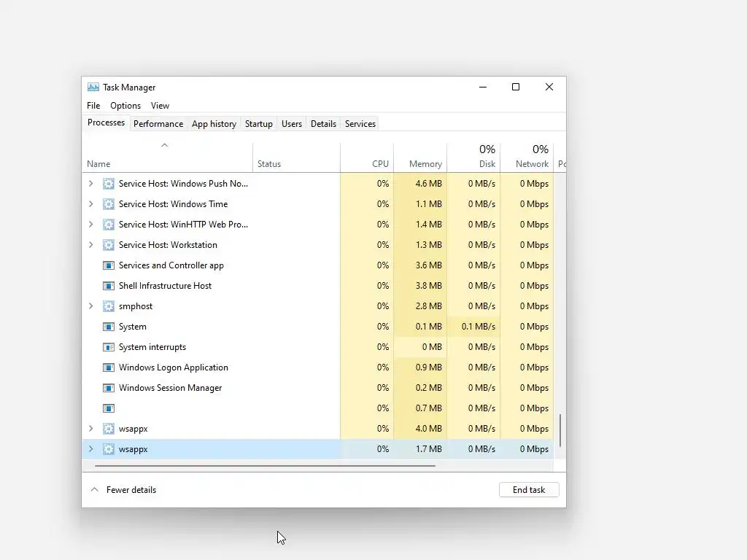Sort by the Disk column header
This screenshot has height=560, width=747.
pos(473,157)
